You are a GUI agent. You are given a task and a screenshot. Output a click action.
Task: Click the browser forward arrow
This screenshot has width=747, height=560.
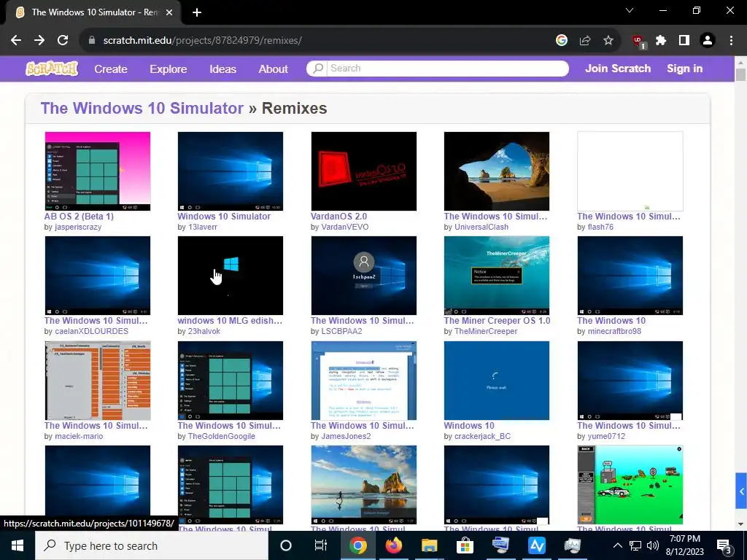click(x=39, y=41)
